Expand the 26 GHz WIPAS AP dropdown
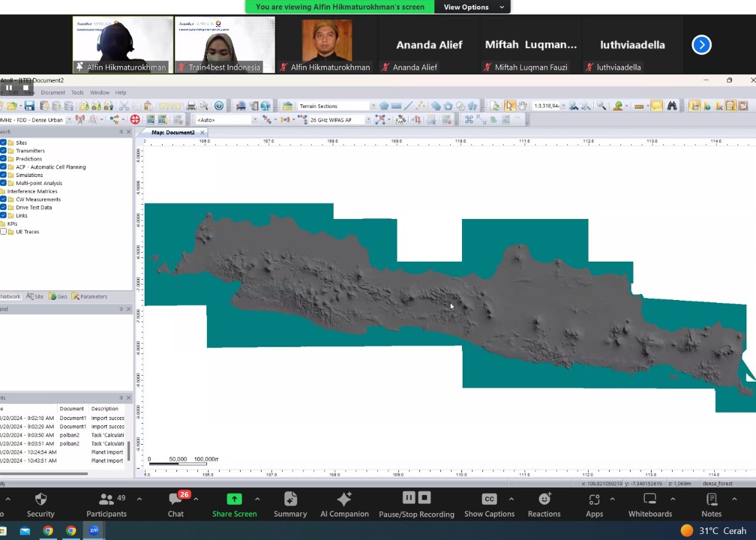Image resolution: width=756 pixels, height=540 pixels. point(368,120)
